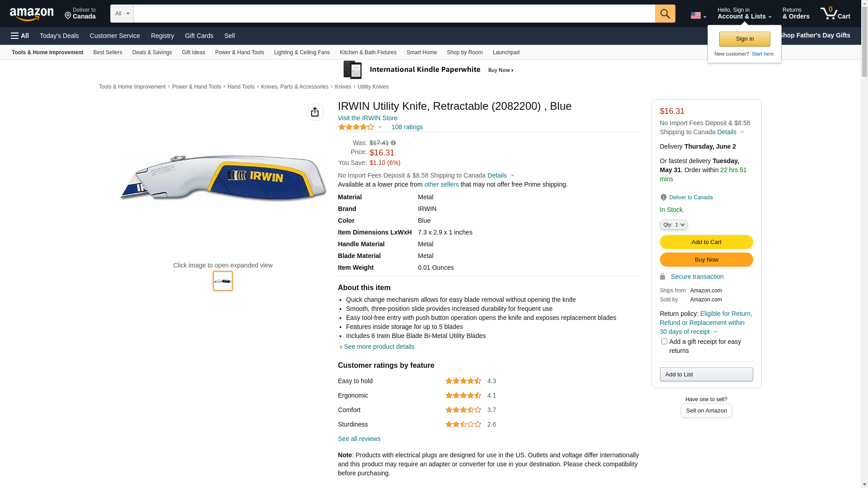Image resolution: width=868 pixels, height=488 pixels.
Task: Expand the return policy details chevron
Action: 715,332
